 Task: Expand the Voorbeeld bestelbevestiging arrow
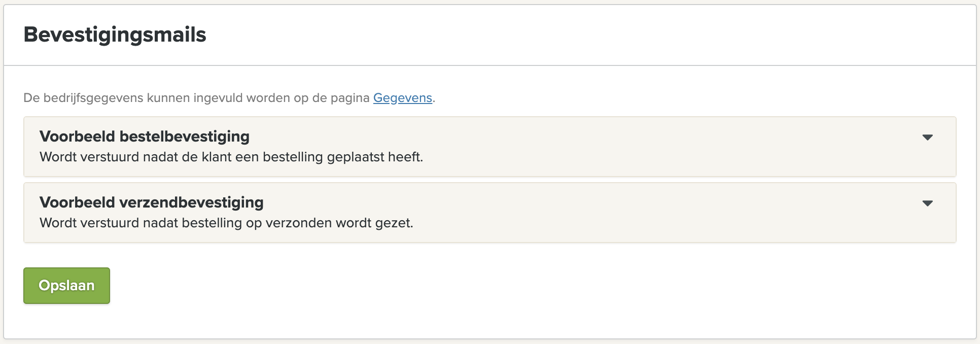tap(927, 137)
